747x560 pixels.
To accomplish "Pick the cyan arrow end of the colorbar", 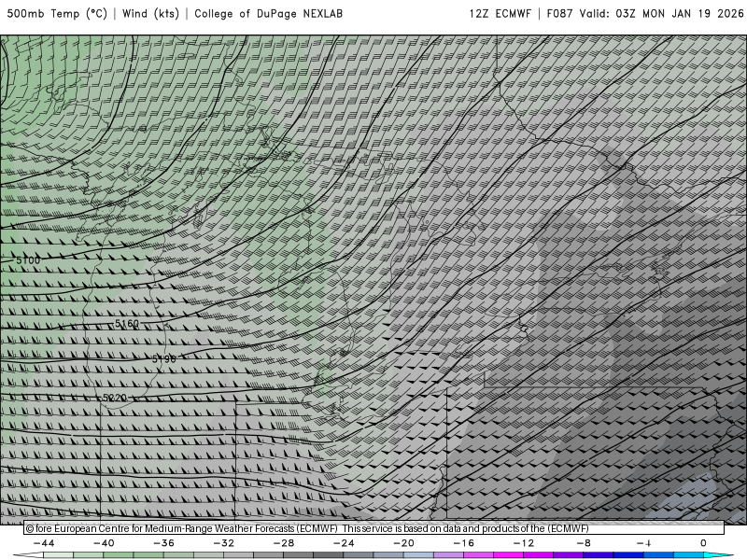I will click(x=719, y=555).
